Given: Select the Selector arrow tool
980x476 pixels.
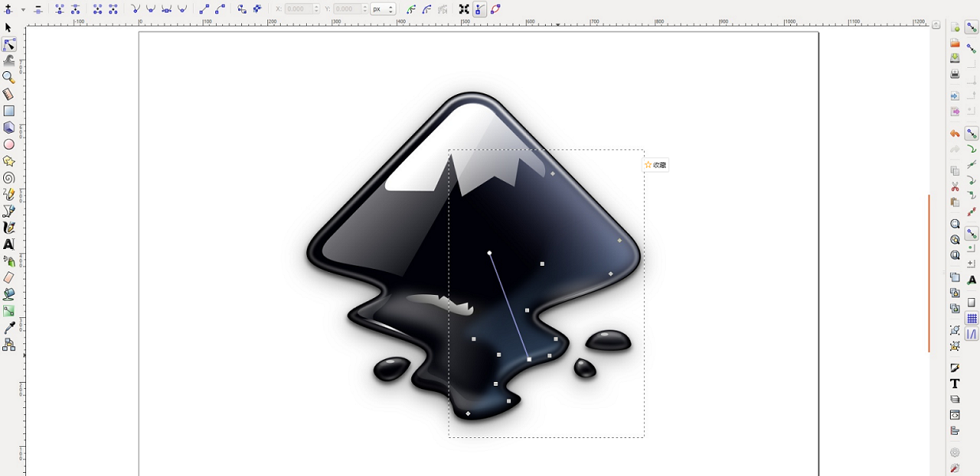Looking at the screenshot, I should [x=9, y=28].
